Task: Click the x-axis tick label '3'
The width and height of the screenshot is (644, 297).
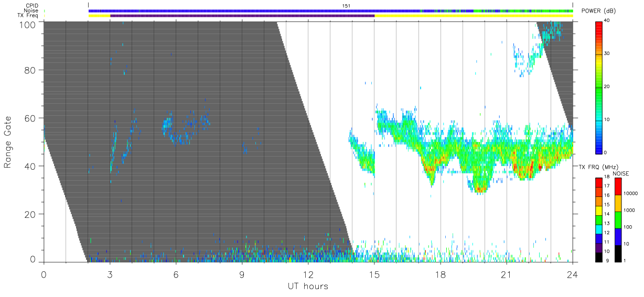Action: click(110, 274)
